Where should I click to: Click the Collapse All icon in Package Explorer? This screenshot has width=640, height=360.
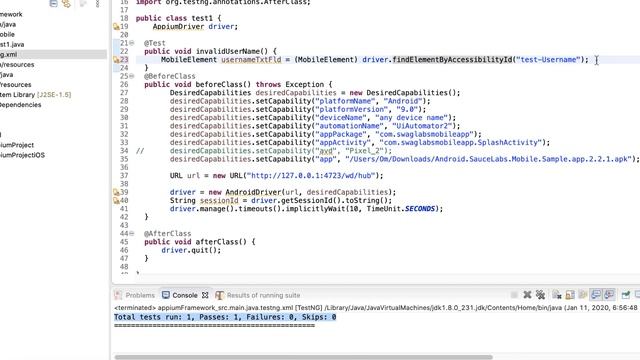(53, 4)
